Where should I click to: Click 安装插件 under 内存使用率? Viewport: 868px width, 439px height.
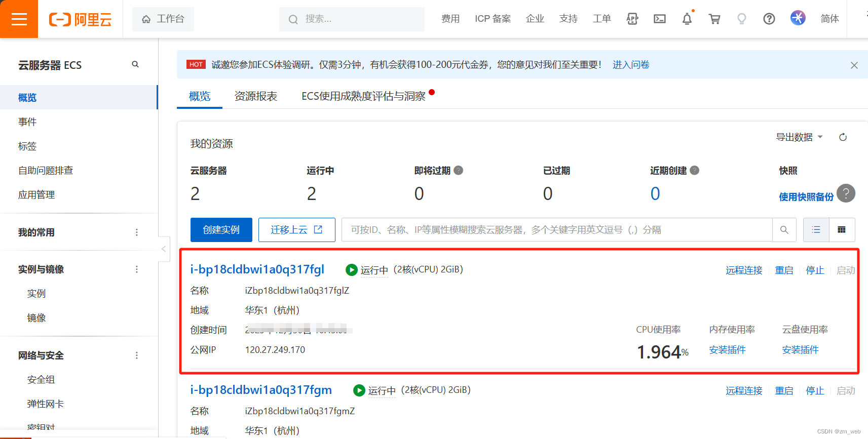tap(727, 350)
